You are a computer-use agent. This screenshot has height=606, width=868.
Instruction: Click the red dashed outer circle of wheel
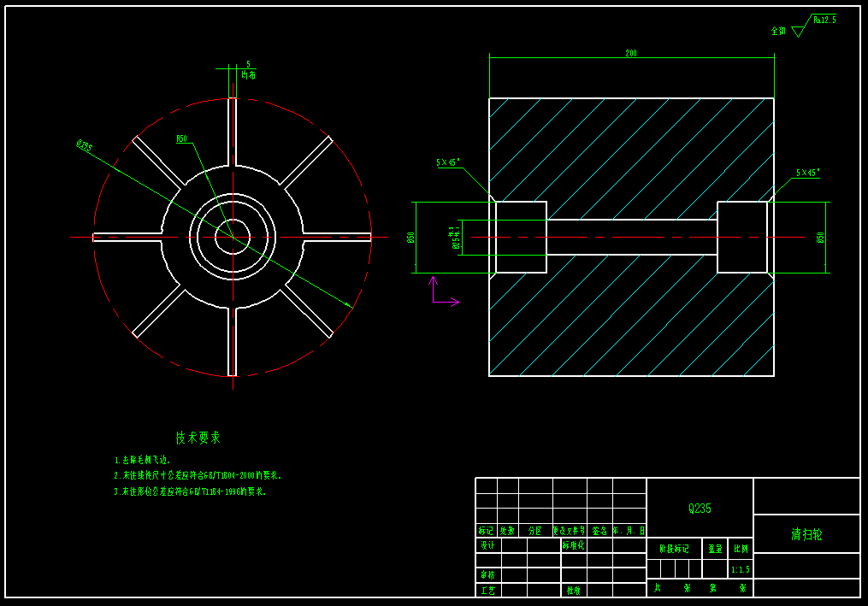coord(233,238)
